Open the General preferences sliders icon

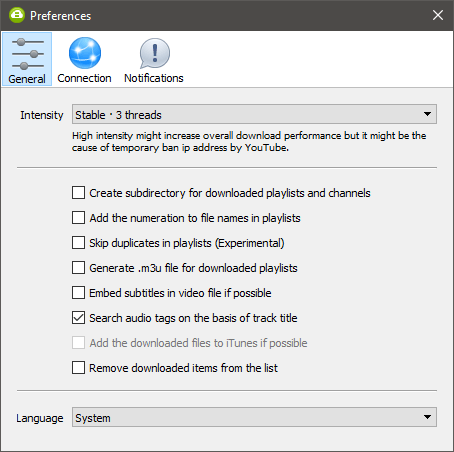coord(27,54)
